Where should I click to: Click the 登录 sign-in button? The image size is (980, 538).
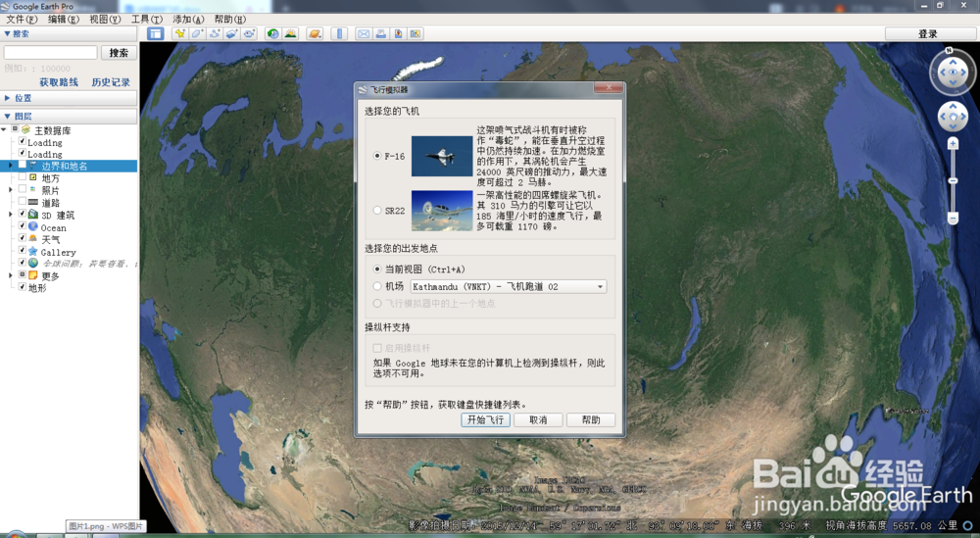(927, 33)
